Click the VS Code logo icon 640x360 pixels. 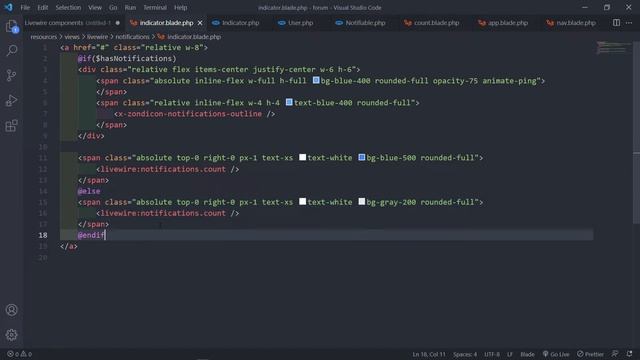coord(9,7)
